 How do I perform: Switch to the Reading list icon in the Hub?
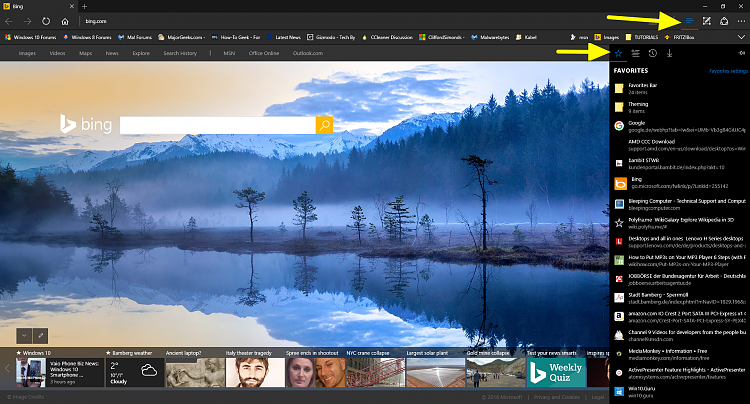pyautogui.click(x=635, y=53)
